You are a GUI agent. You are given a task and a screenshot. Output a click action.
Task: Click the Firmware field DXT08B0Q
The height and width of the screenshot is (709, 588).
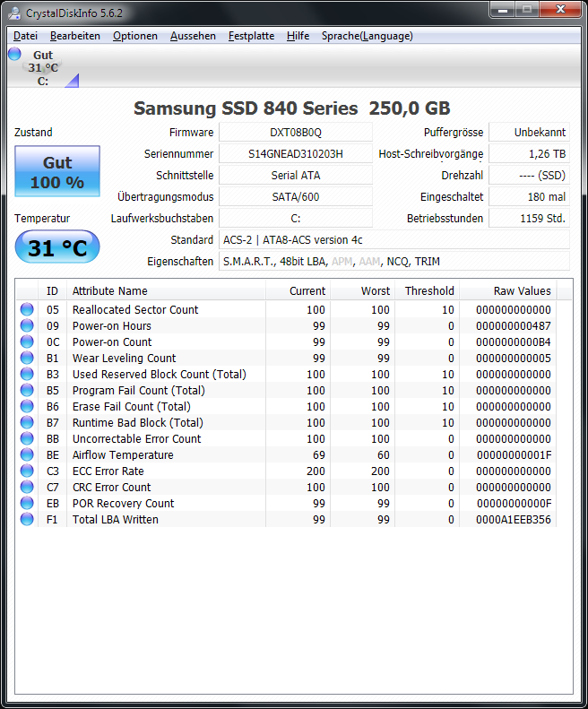pos(296,132)
